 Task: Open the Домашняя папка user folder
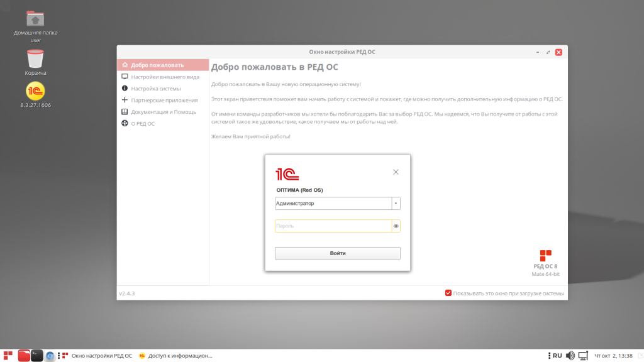pyautogui.click(x=35, y=19)
